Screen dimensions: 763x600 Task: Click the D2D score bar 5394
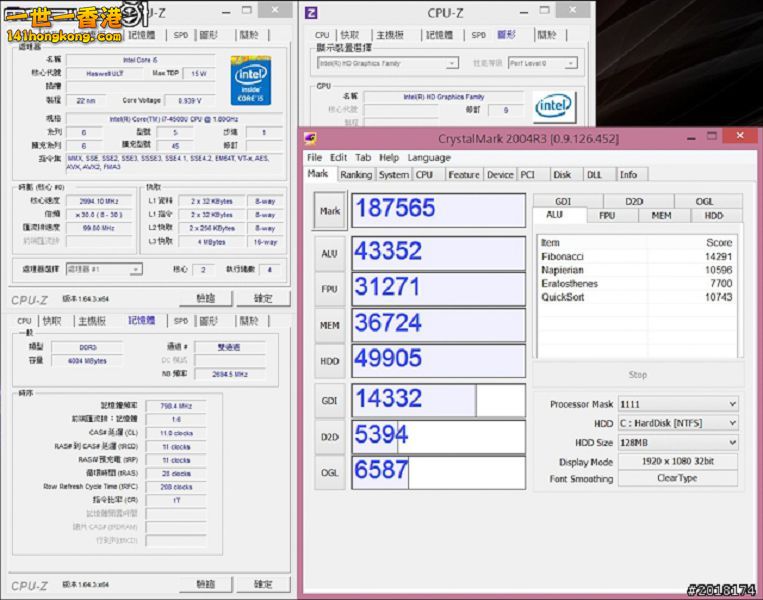[438, 437]
